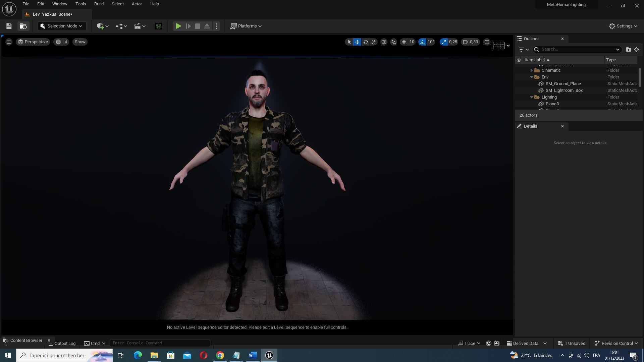The width and height of the screenshot is (644, 362).
Task: Open the cinematics clapperboard icon menu
Action: coord(140,26)
